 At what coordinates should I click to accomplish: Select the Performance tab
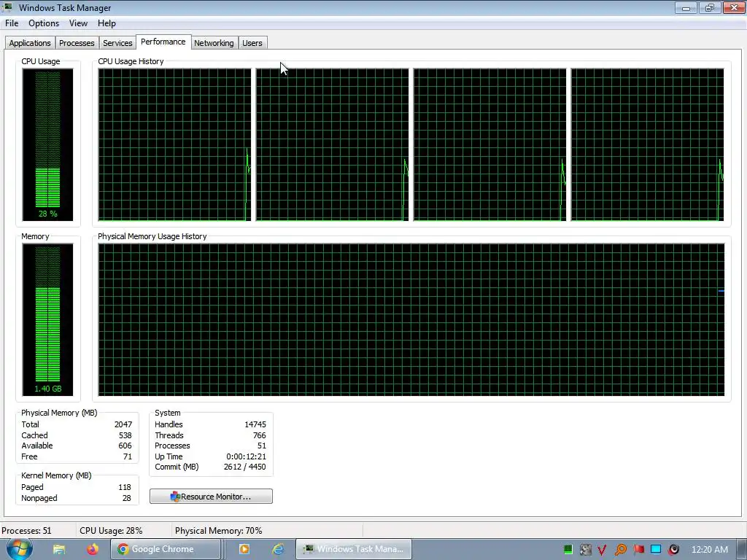point(163,42)
